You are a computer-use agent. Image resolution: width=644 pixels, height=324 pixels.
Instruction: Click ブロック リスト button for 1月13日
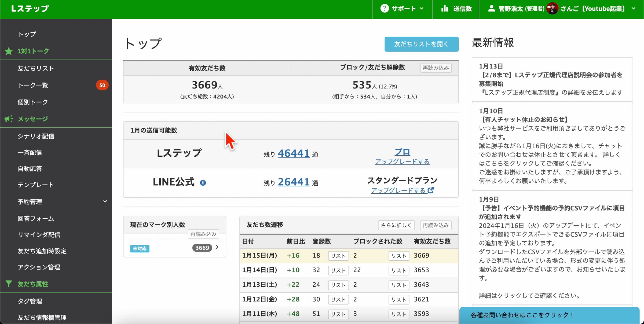[399, 285]
